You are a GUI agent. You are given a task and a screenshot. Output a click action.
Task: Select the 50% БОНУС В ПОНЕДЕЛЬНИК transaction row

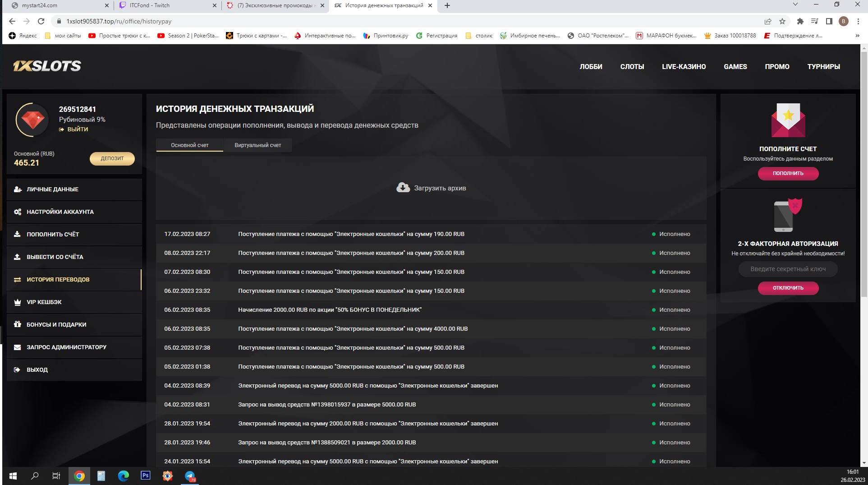tap(431, 310)
